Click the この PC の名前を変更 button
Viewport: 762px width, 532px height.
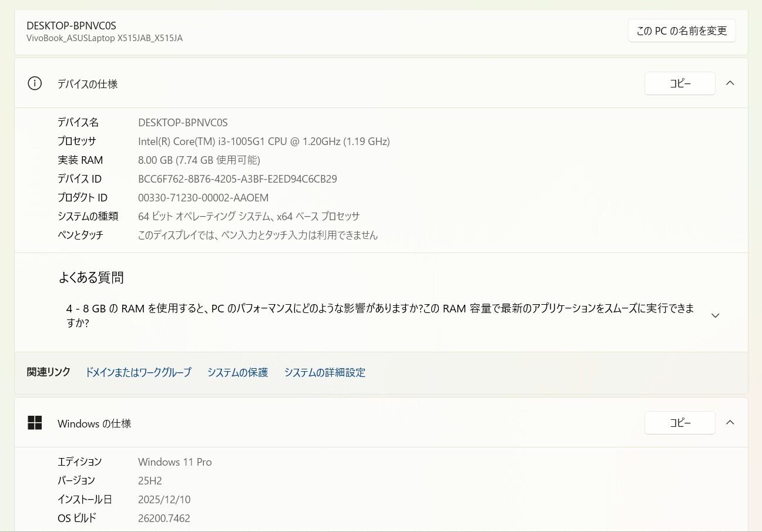coord(682,31)
